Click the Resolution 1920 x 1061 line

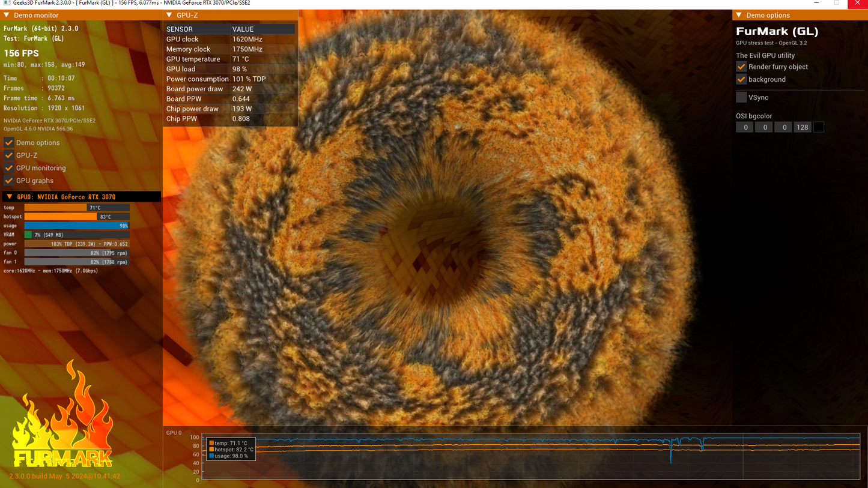coord(44,109)
